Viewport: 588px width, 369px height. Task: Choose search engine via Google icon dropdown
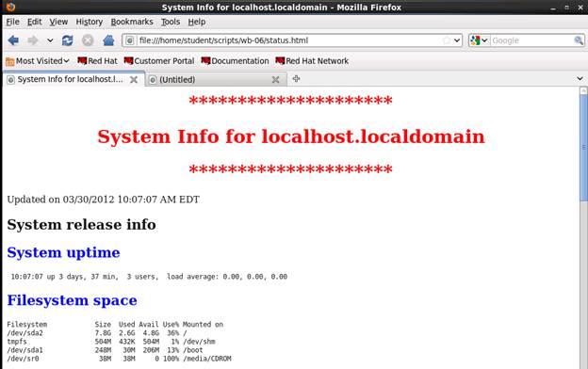(480, 40)
